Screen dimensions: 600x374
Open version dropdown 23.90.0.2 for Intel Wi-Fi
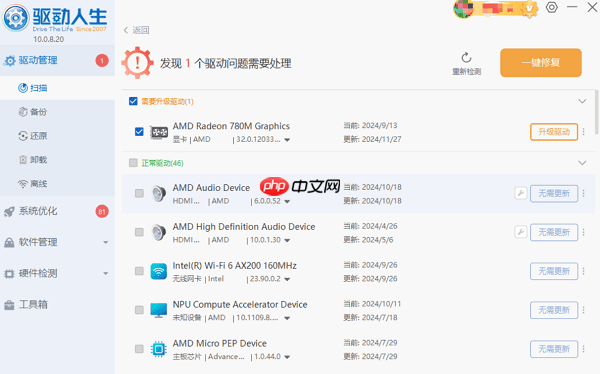(x=287, y=279)
